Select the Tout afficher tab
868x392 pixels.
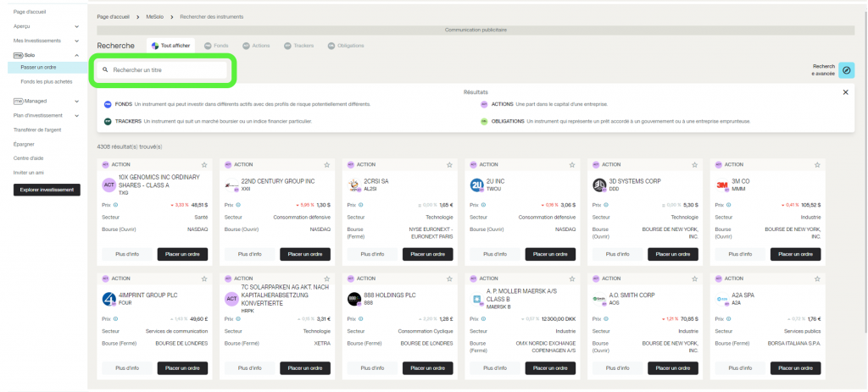171,46
